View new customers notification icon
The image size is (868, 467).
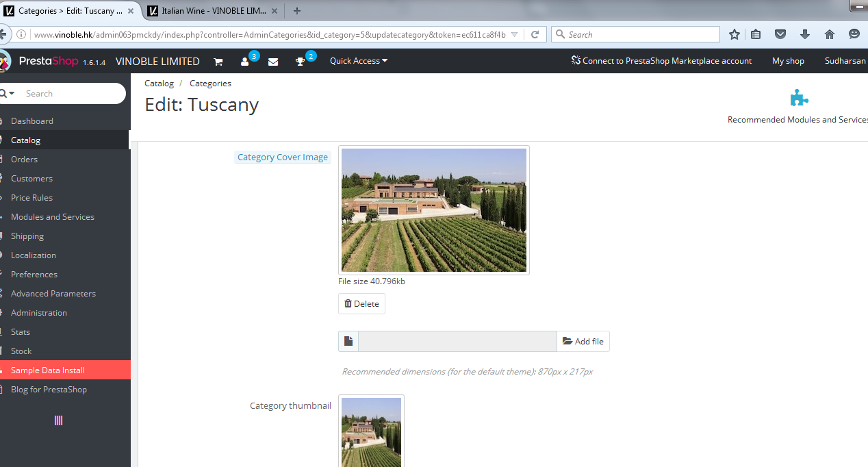click(245, 62)
